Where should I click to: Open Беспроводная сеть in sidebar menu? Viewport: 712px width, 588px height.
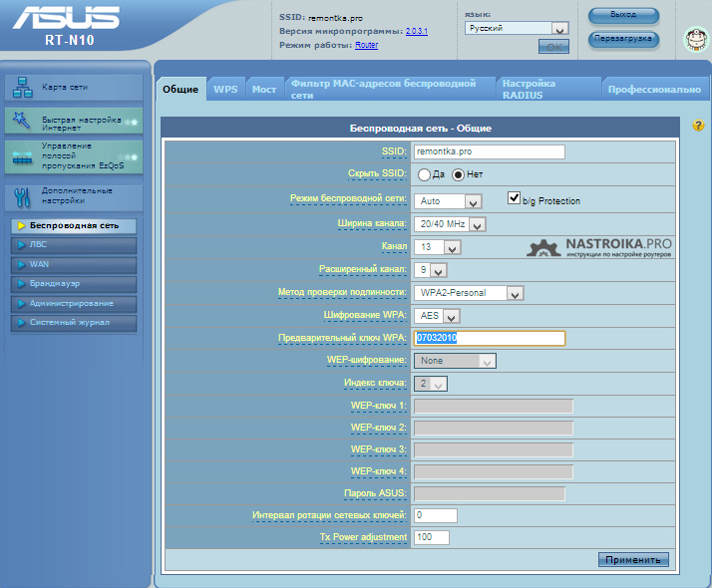[74, 226]
